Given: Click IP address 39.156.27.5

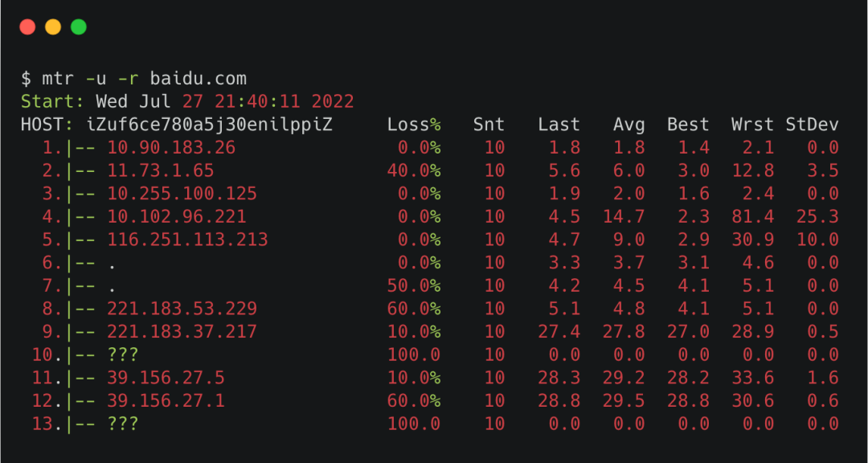Looking at the screenshot, I should coord(166,379).
